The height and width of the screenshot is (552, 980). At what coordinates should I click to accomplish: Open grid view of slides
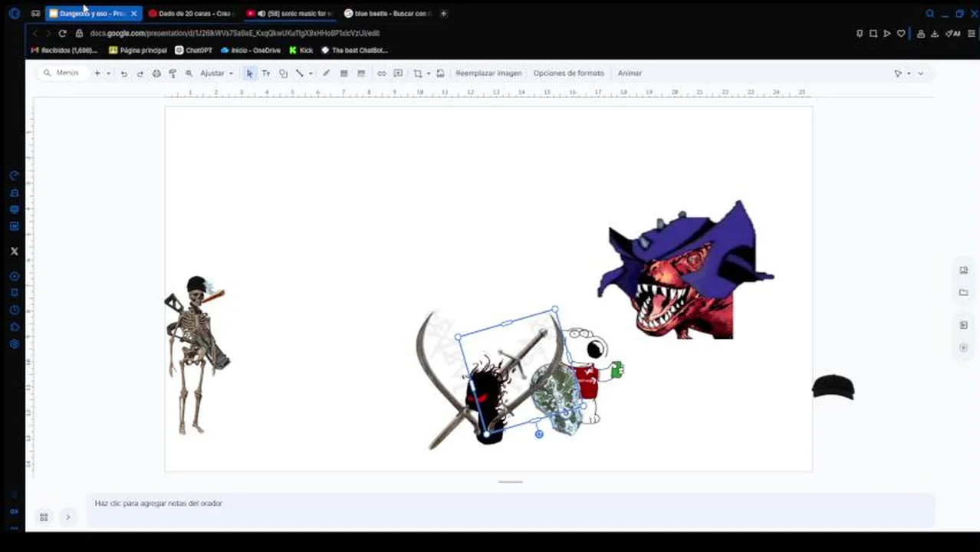tap(44, 517)
